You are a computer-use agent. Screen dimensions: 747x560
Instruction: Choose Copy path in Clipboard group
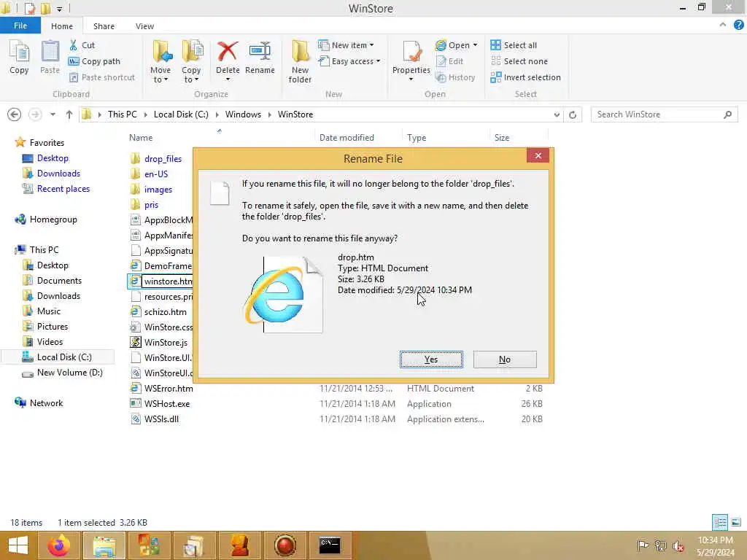(x=94, y=61)
